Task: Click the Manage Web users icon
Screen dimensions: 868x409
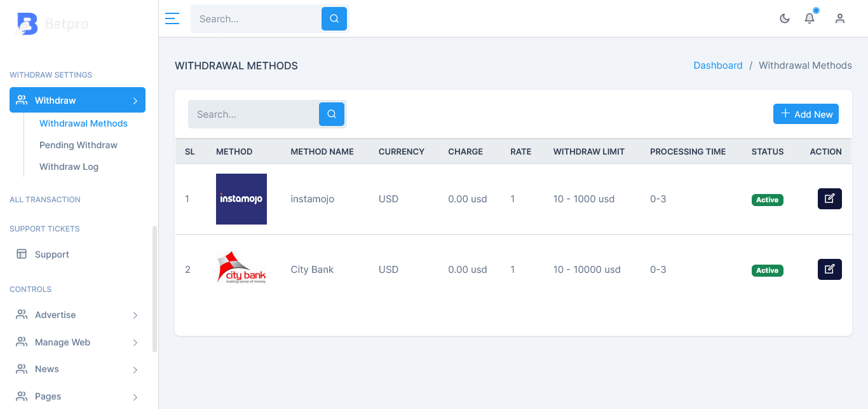Action: pos(22,342)
